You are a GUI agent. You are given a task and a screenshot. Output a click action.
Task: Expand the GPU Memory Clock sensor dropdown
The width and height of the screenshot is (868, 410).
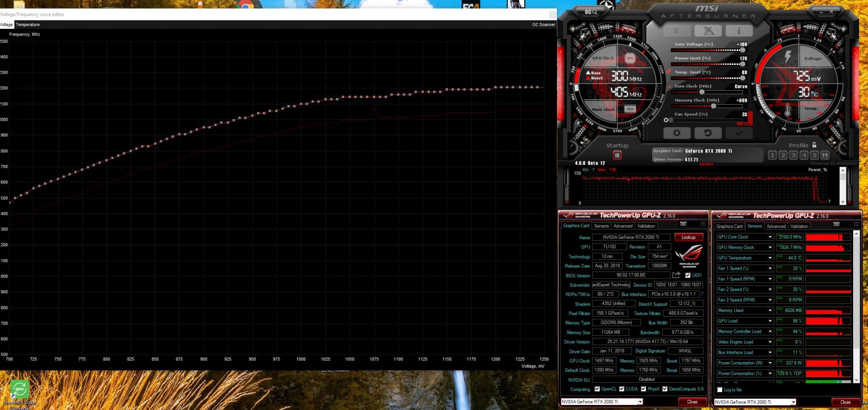[770, 248]
